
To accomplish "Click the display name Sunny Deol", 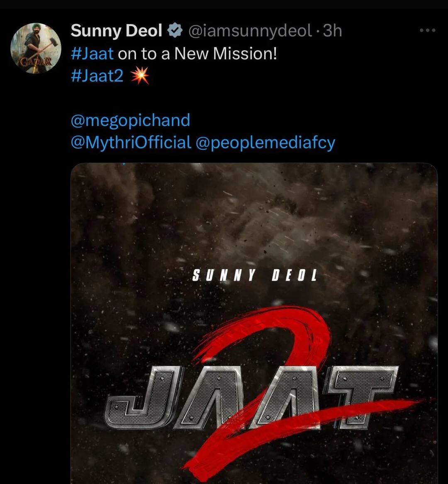I will point(117,31).
